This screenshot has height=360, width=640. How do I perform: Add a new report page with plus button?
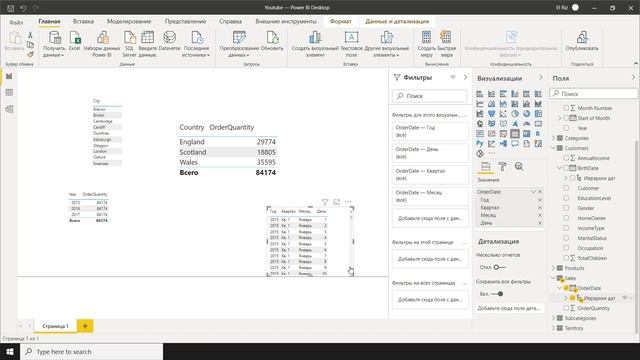[x=85, y=326]
